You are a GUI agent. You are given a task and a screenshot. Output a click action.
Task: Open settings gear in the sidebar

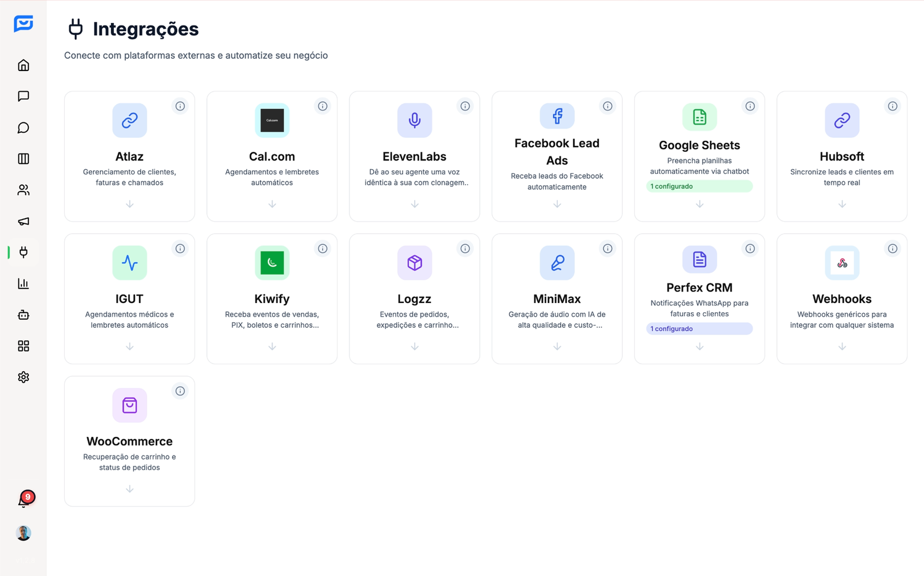[23, 377]
